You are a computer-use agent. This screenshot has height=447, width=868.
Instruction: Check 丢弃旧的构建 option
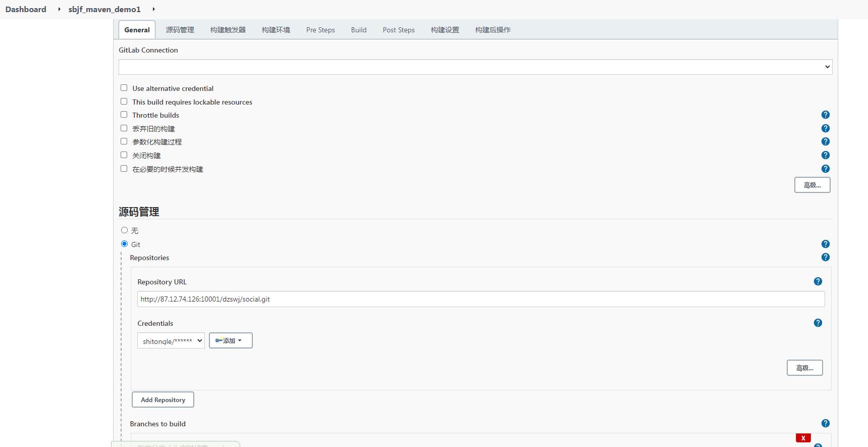pos(124,128)
